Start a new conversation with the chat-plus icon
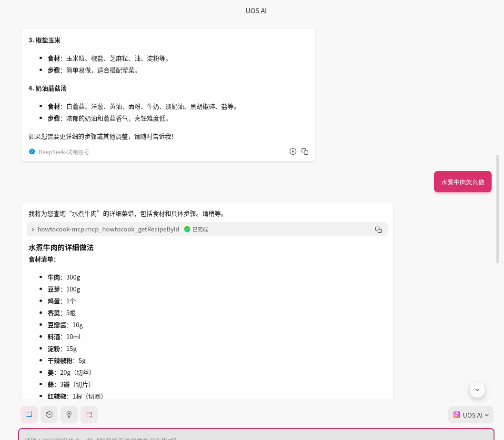The image size is (504, 440). tap(29, 415)
